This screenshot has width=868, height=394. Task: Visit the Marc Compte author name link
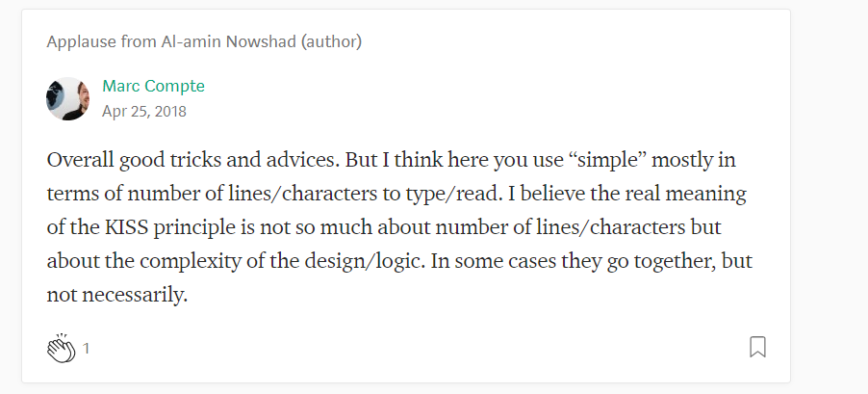tap(153, 86)
